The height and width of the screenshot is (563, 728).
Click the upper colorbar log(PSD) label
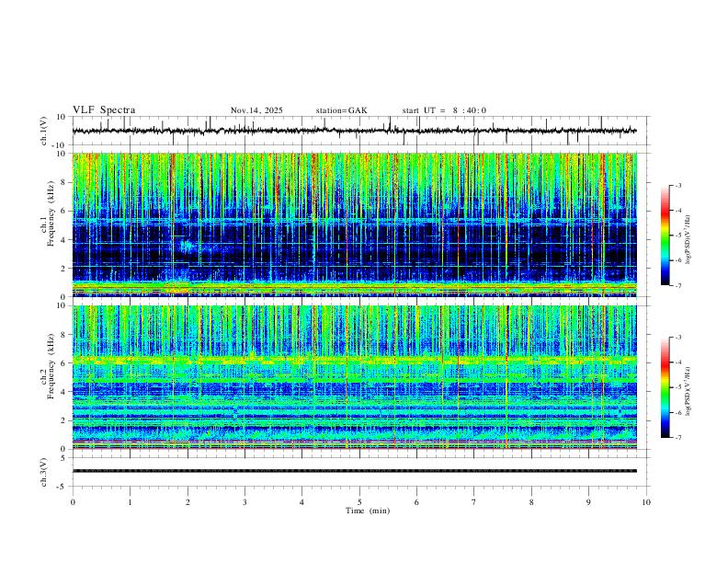(688, 240)
